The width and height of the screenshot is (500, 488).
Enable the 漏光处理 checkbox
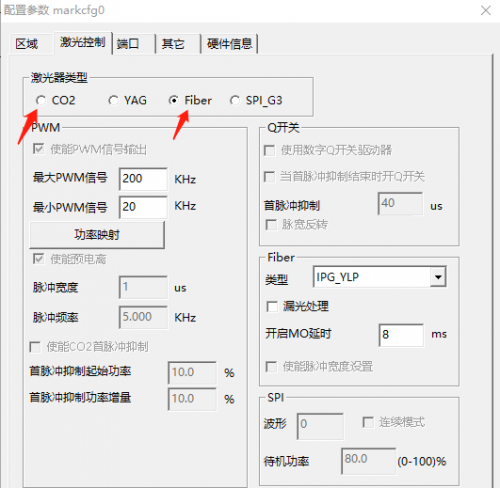pyautogui.click(x=272, y=306)
